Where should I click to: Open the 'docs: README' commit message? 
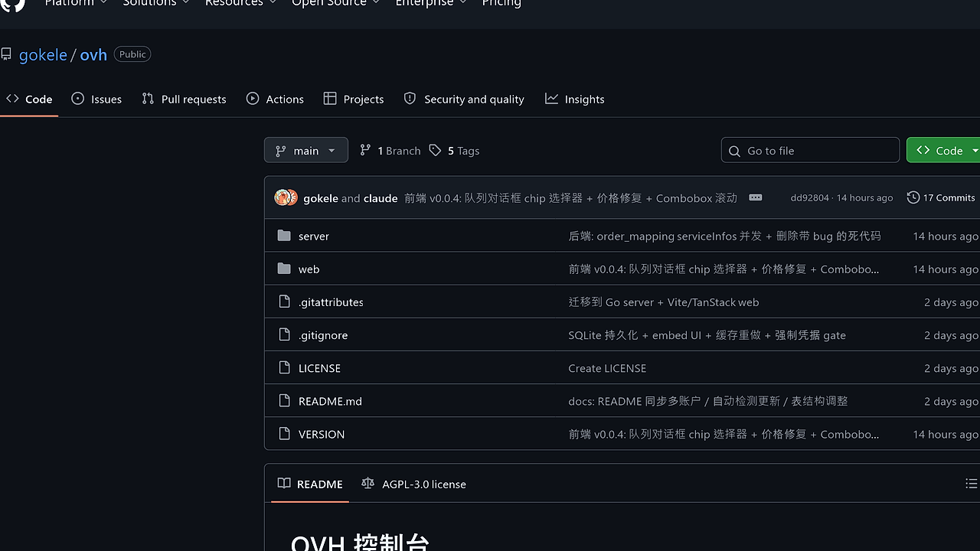click(708, 400)
